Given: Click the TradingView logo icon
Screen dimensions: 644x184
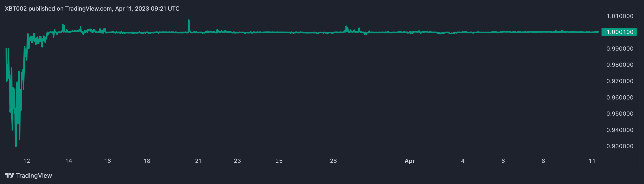Looking at the screenshot, I should point(9,176).
